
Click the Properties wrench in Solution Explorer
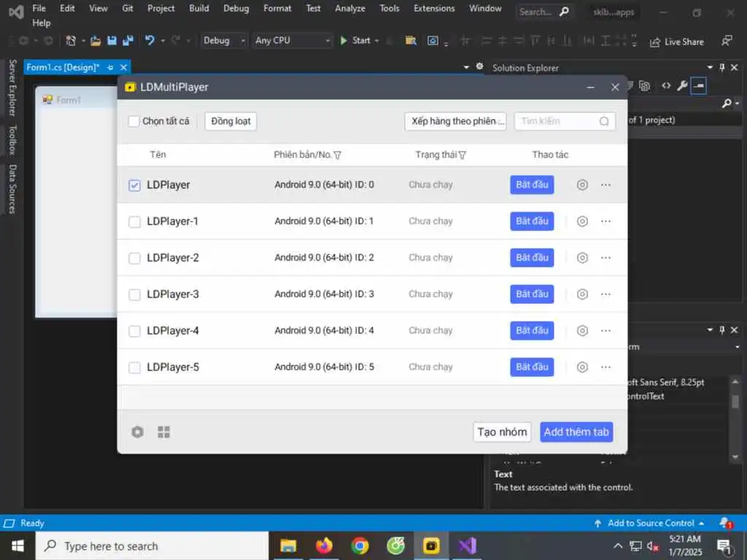pyautogui.click(x=682, y=86)
